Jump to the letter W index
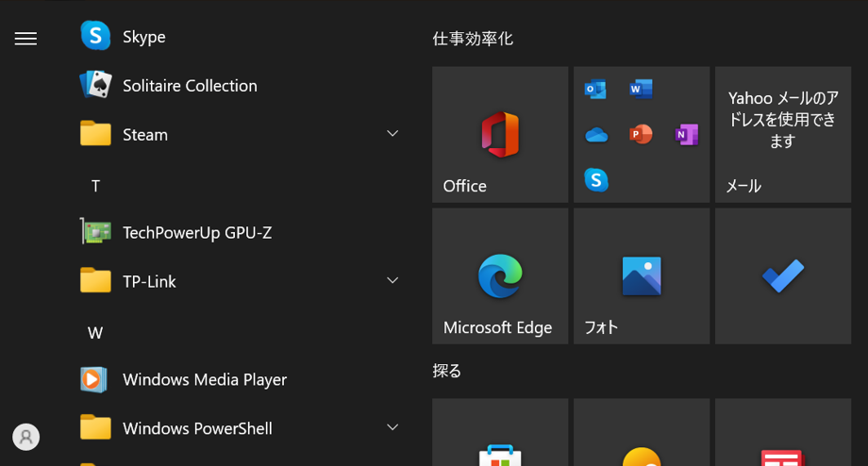 click(x=95, y=333)
